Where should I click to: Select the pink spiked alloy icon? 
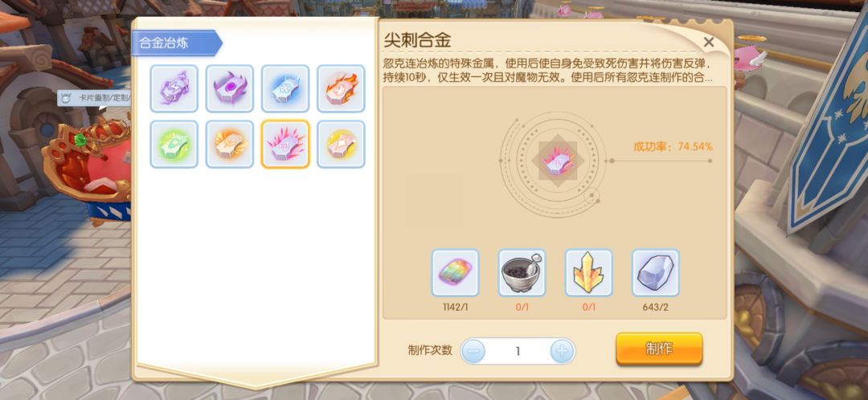285,145
